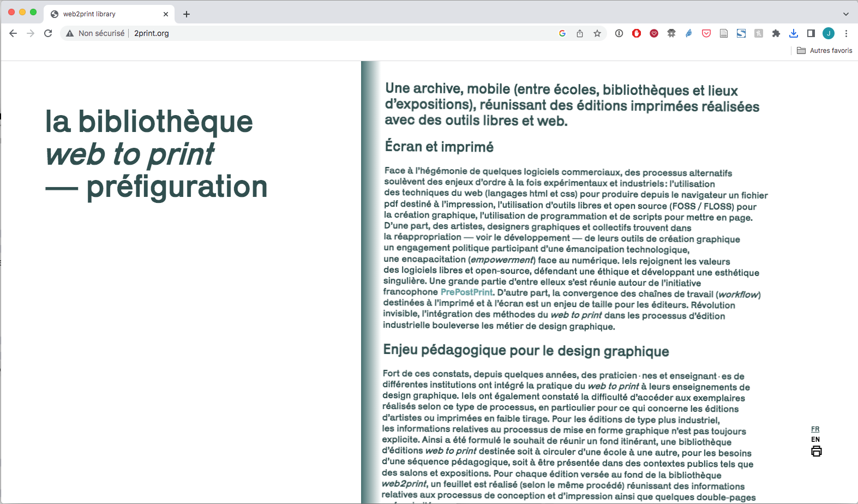Toggle the browser side panel
Viewport: 858px width, 504px height.
[811, 34]
